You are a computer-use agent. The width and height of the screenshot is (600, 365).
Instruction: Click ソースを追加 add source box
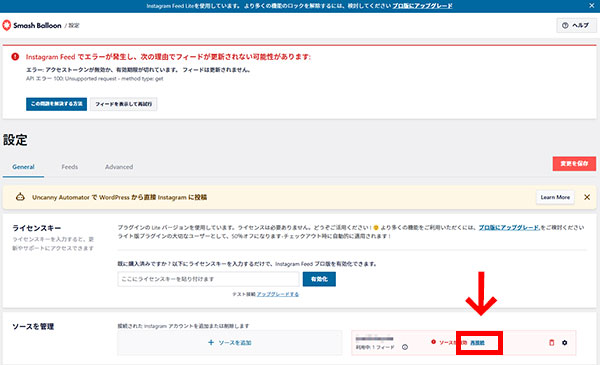(x=230, y=343)
